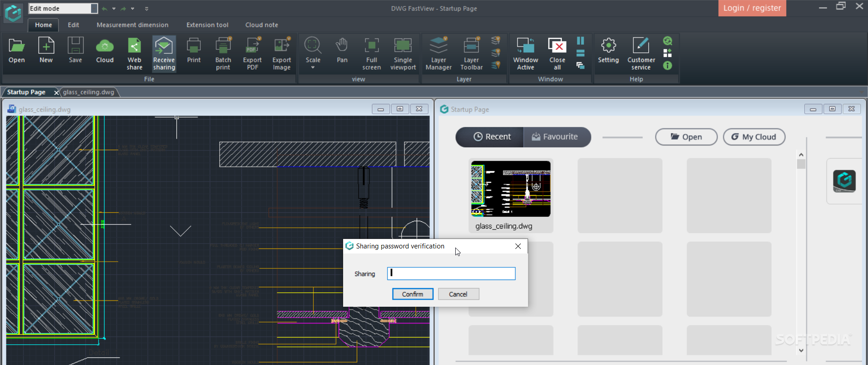This screenshot has width=868, height=365.
Task: Open the Extension tool tab
Action: (x=208, y=25)
